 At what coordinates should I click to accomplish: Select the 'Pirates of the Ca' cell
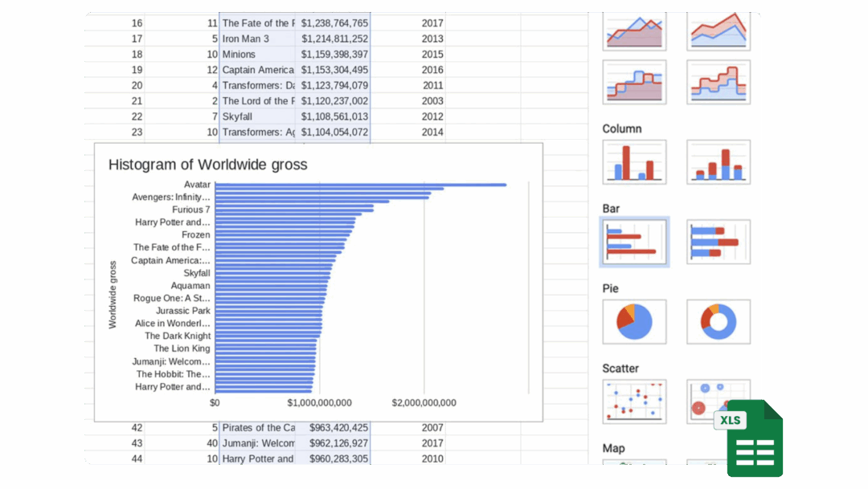pyautogui.click(x=257, y=428)
